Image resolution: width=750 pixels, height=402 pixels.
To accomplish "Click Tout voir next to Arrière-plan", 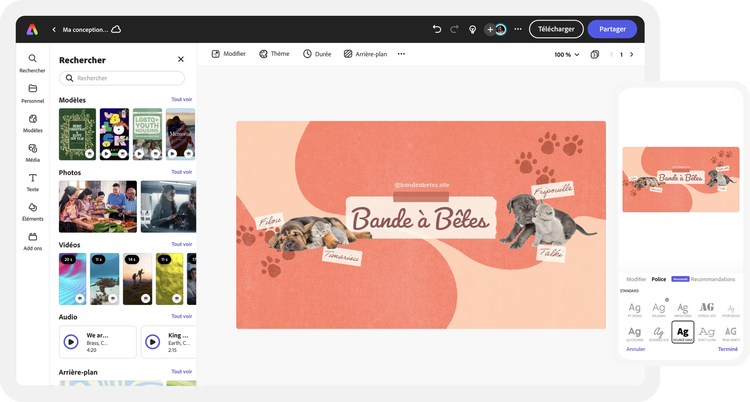I will tap(182, 371).
